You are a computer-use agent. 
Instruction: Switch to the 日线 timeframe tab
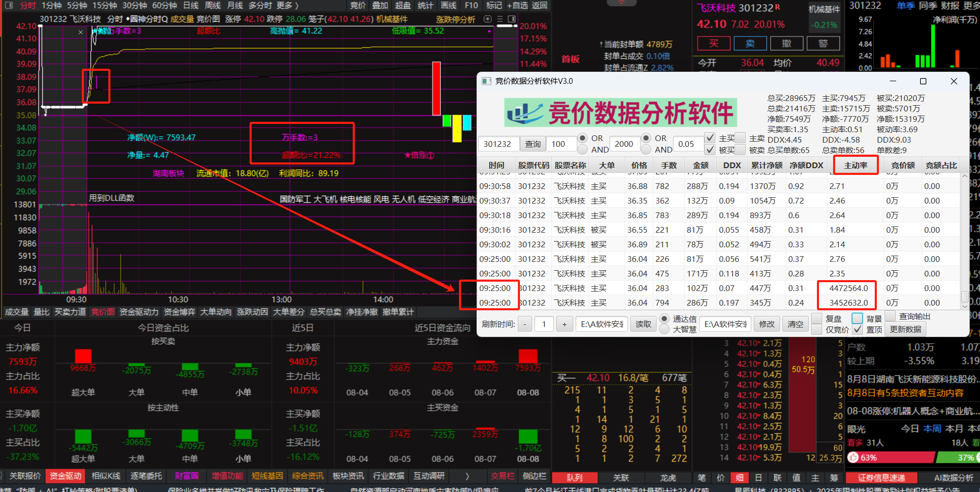pyautogui.click(x=191, y=5)
